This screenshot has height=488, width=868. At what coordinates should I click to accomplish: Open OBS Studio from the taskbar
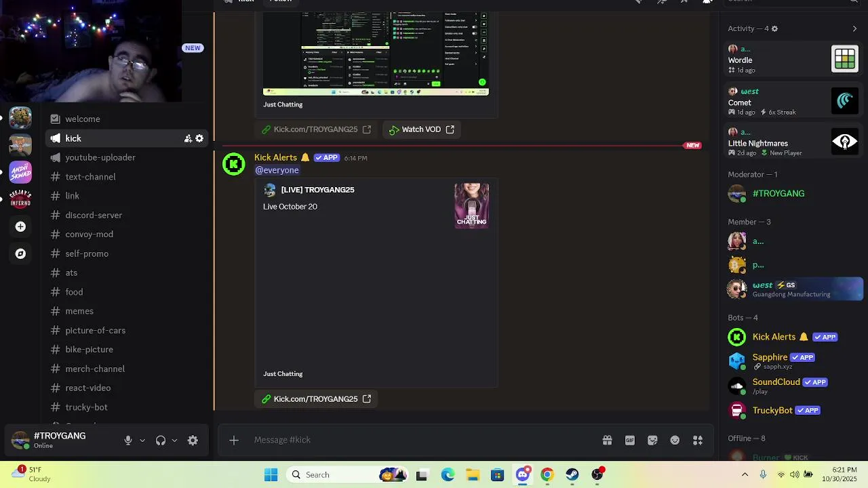click(597, 474)
